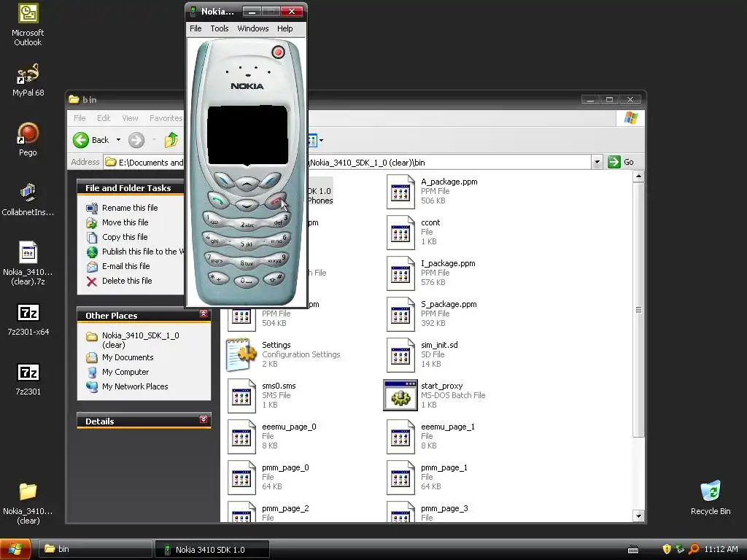Select the sms0.sms file
747x560 pixels.
click(262, 396)
